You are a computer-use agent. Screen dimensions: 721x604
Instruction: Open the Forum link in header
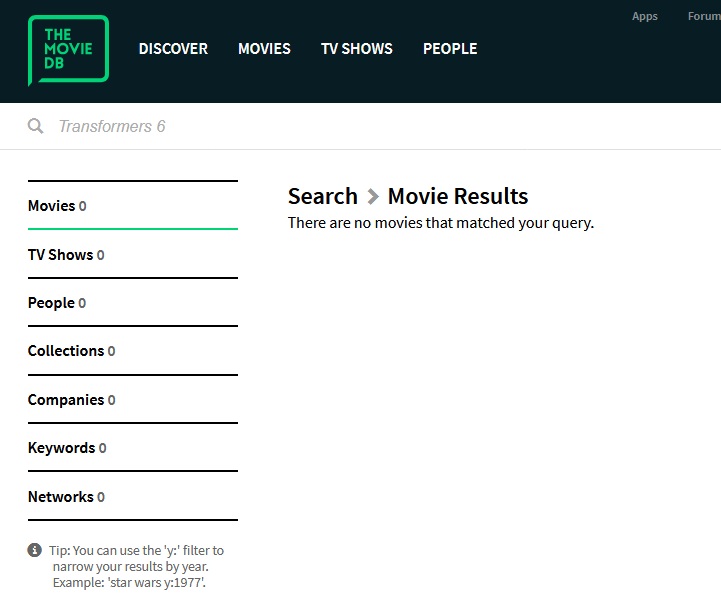[x=704, y=16]
